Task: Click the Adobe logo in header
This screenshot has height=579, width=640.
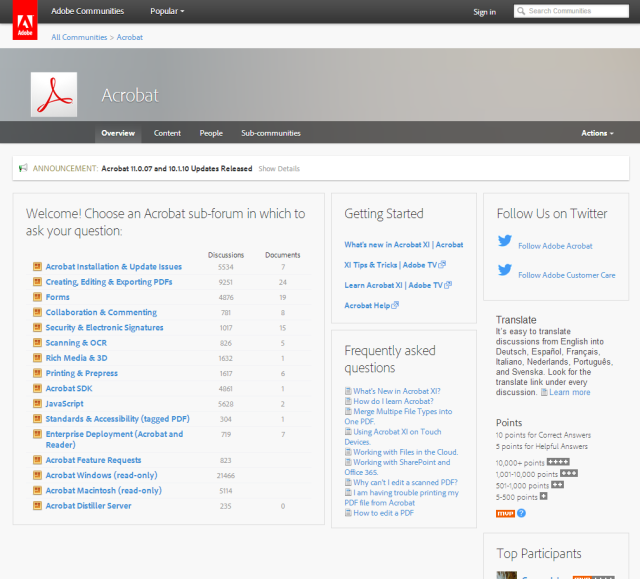Action: pos(25,20)
